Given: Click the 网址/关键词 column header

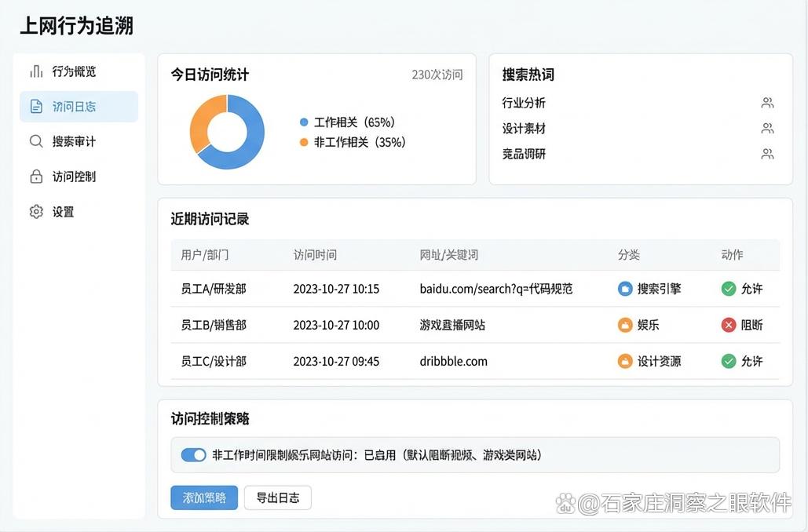Looking at the screenshot, I should (449, 255).
